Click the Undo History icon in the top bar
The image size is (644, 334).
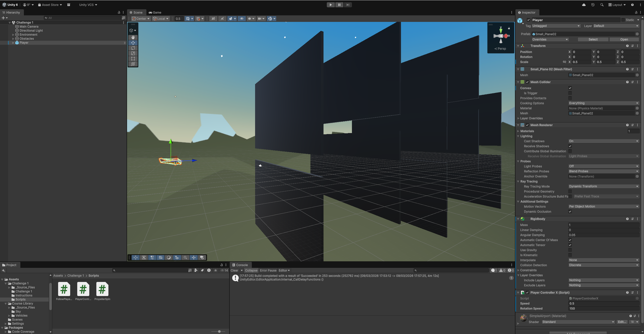(593, 5)
